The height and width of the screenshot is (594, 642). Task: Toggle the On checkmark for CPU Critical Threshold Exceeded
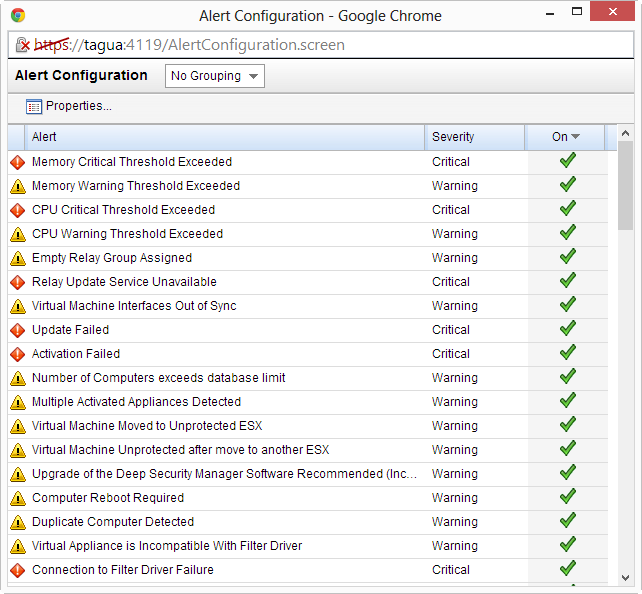tap(567, 209)
